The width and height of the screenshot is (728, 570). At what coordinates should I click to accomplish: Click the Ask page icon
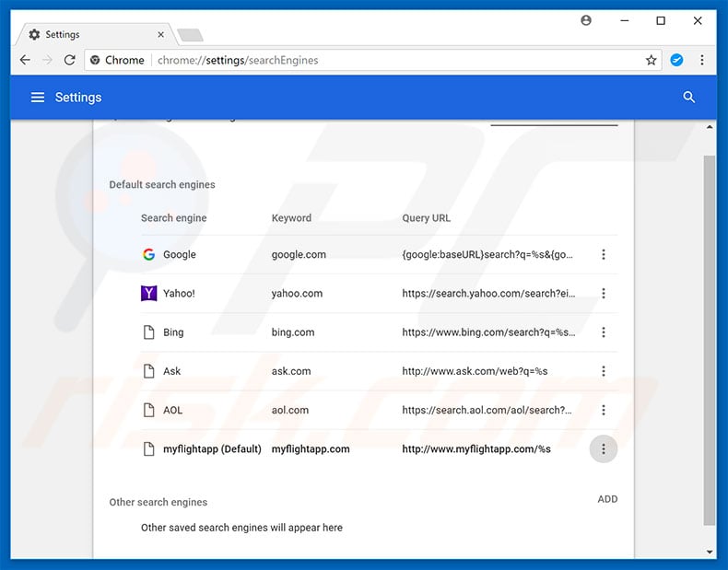[148, 371]
